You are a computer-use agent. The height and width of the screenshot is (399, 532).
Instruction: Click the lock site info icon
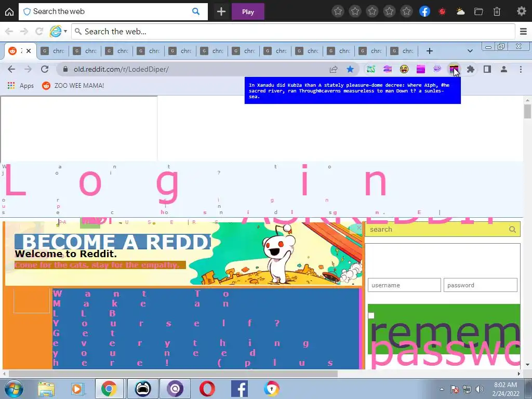[x=65, y=69]
